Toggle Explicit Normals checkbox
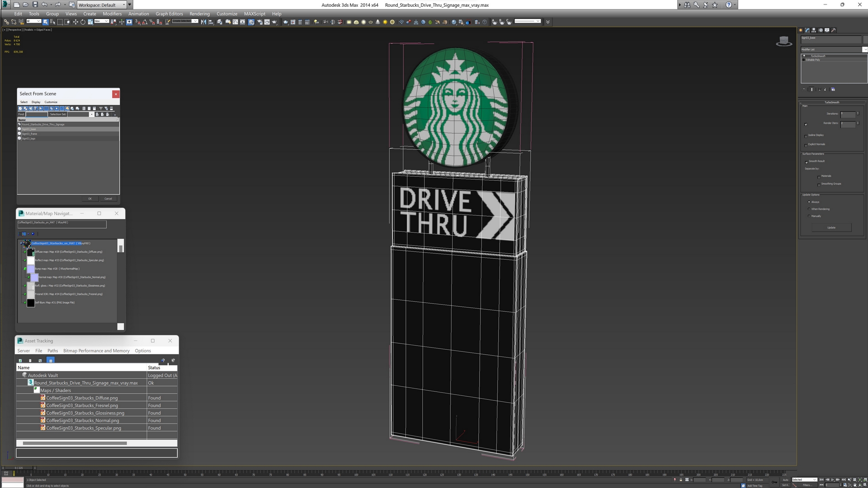This screenshot has width=868, height=488. (x=806, y=145)
